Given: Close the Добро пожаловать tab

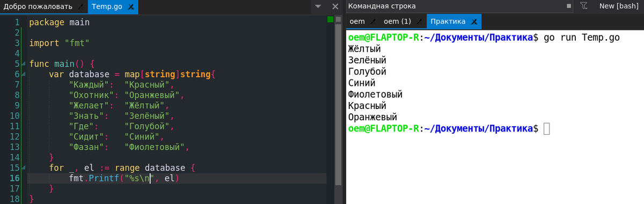Looking at the screenshot, I should coord(81,8).
